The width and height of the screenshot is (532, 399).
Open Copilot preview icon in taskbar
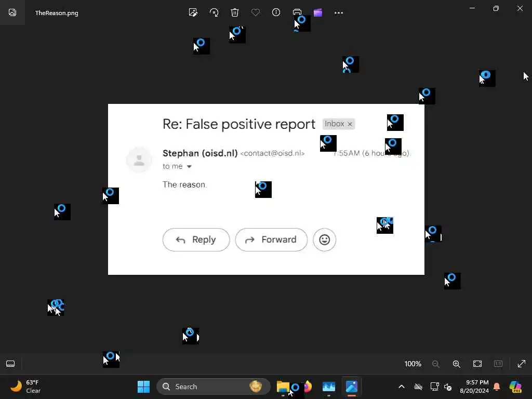515,387
